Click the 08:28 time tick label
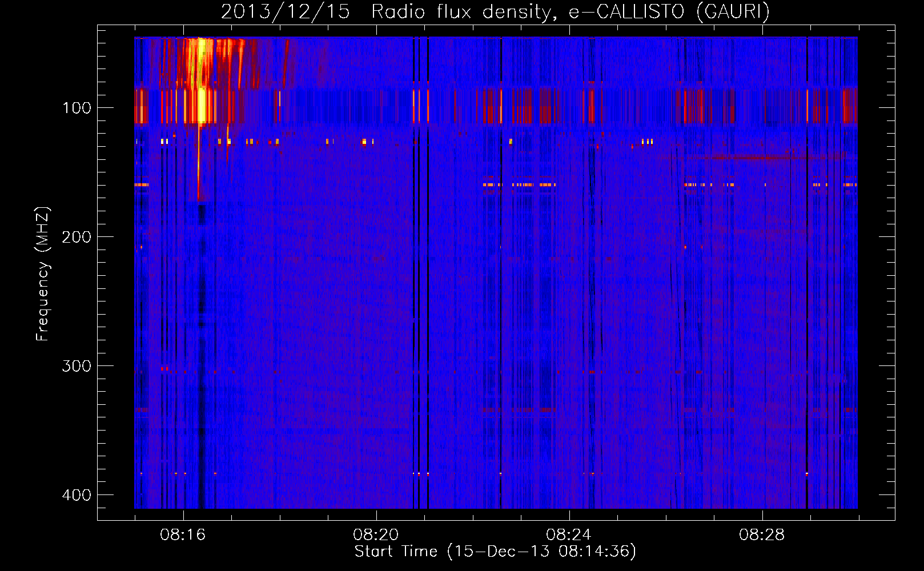The width and height of the screenshot is (924, 571). [762, 535]
